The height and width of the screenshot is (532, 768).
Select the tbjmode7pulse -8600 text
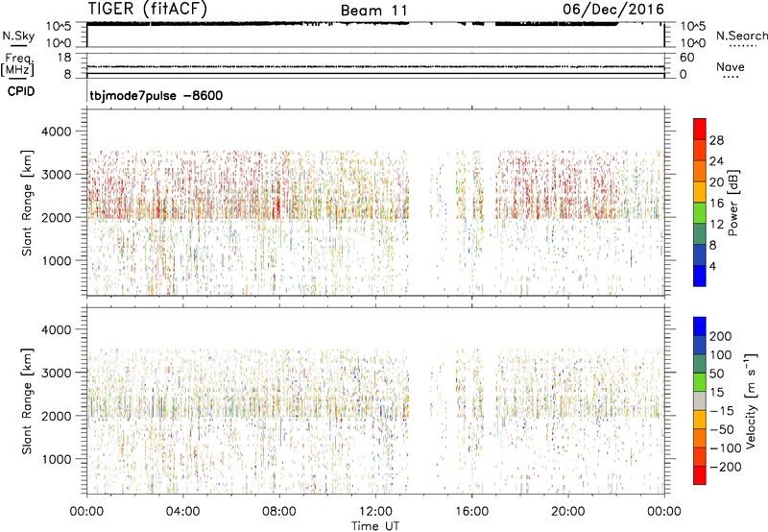point(156,95)
